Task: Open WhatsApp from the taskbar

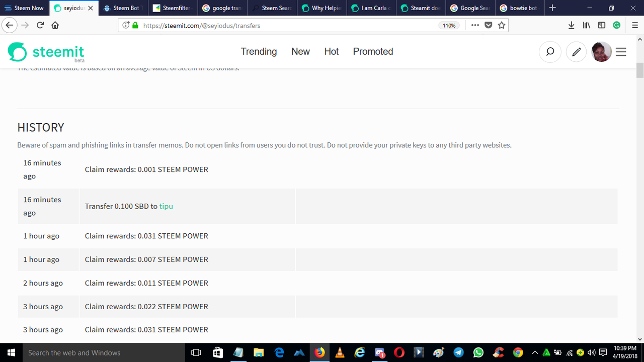Action: coord(478,352)
